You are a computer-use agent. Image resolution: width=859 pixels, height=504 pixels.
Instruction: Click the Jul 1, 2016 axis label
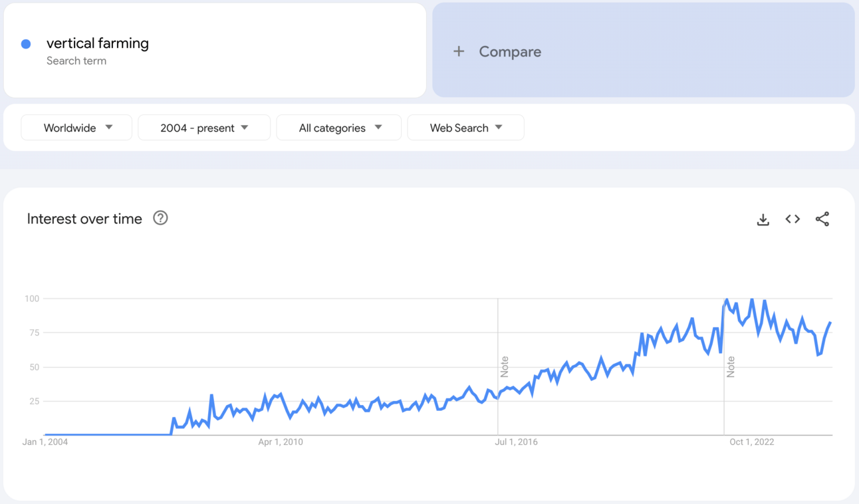pos(516,441)
